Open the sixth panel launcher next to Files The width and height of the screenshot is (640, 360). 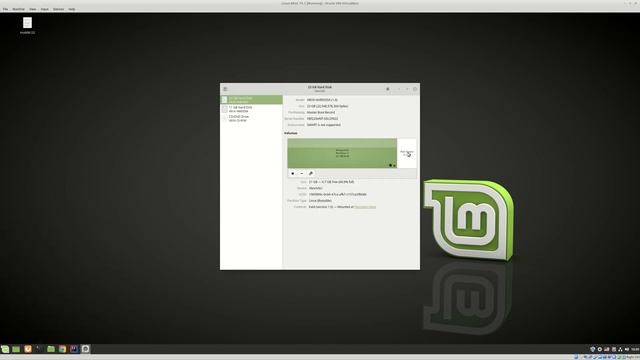62,349
